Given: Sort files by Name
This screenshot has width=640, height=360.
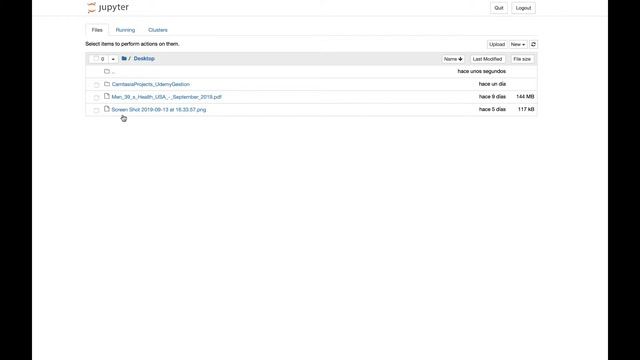Looking at the screenshot, I should [x=453, y=59].
